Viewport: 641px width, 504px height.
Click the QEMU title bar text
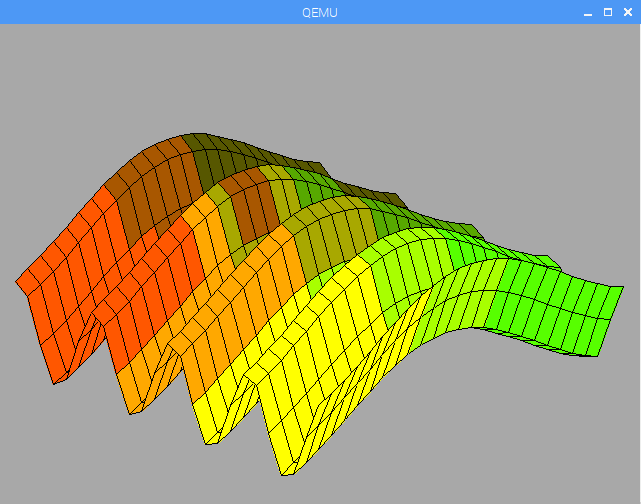[x=320, y=13]
